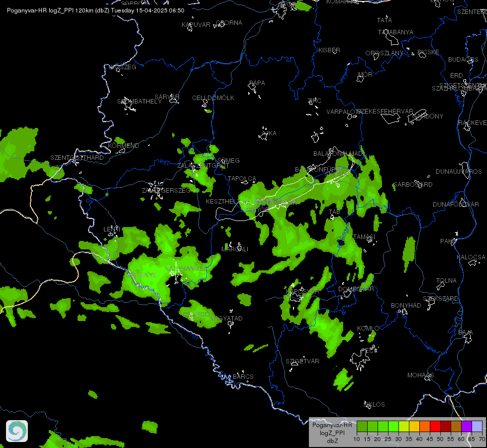Screen dimensions: 487x448
Task: Click the 30-35 dBZ yellow-green legend swatch
Action: [x=404, y=426]
